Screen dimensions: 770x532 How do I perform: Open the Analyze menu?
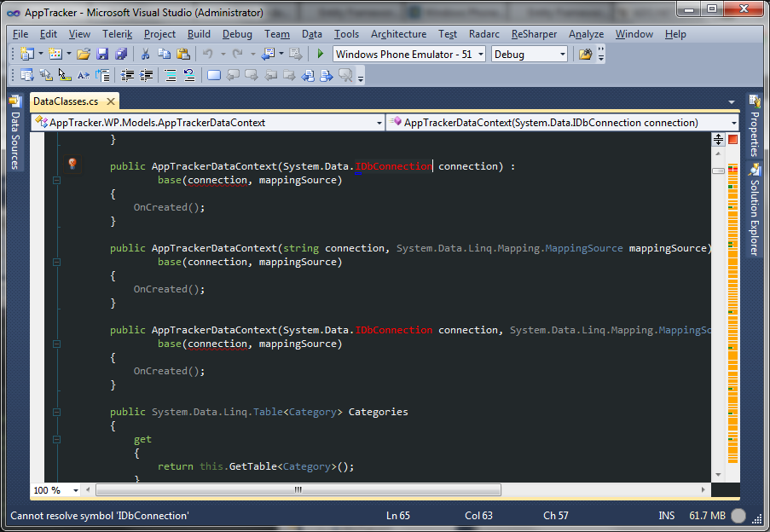click(x=587, y=34)
